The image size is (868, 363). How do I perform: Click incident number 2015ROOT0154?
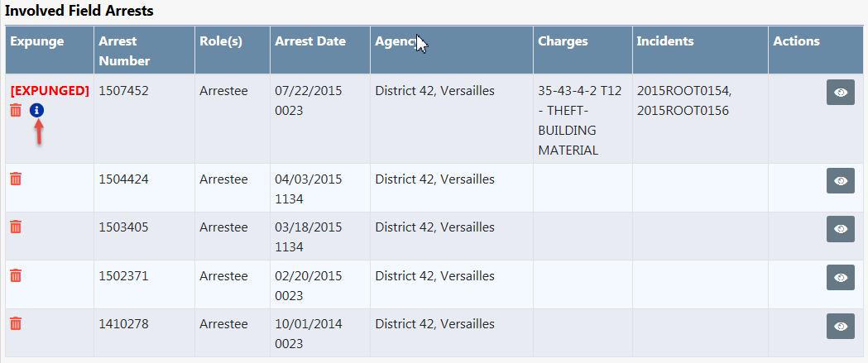[x=683, y=91]
